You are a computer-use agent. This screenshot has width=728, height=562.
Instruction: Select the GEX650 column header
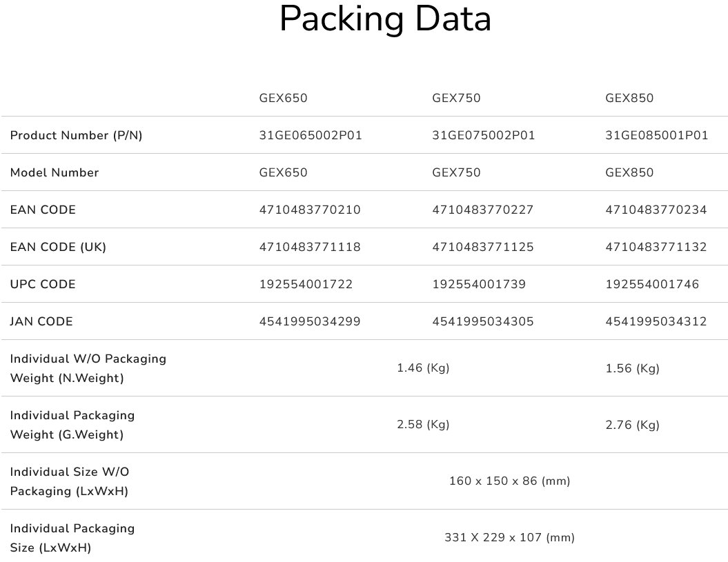(x=283, y=98)
